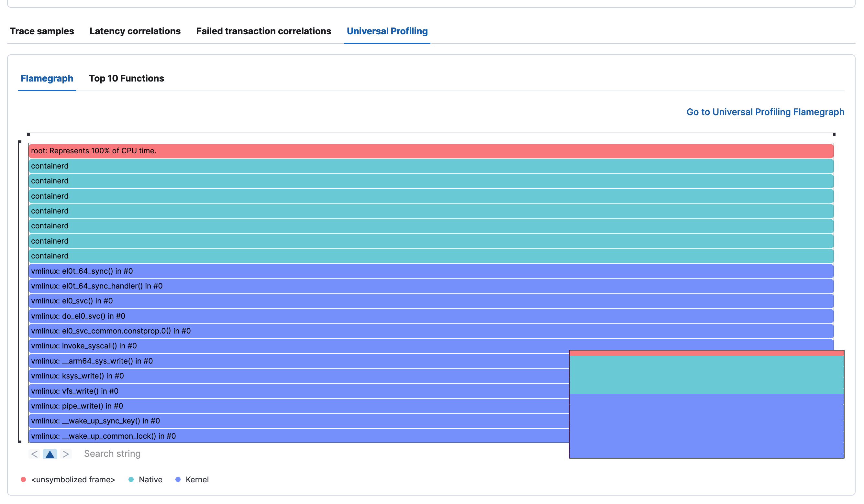Click the unsymbolized frame legend dot
Viewport: 864px width, 504px height.
point(23,480)
